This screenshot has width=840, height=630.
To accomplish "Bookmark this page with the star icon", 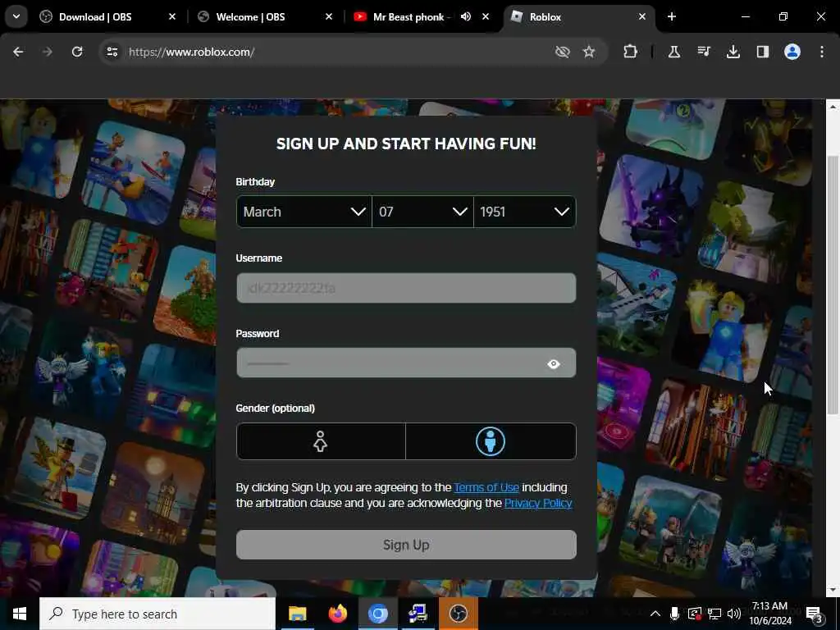I will tap(589, 52).
